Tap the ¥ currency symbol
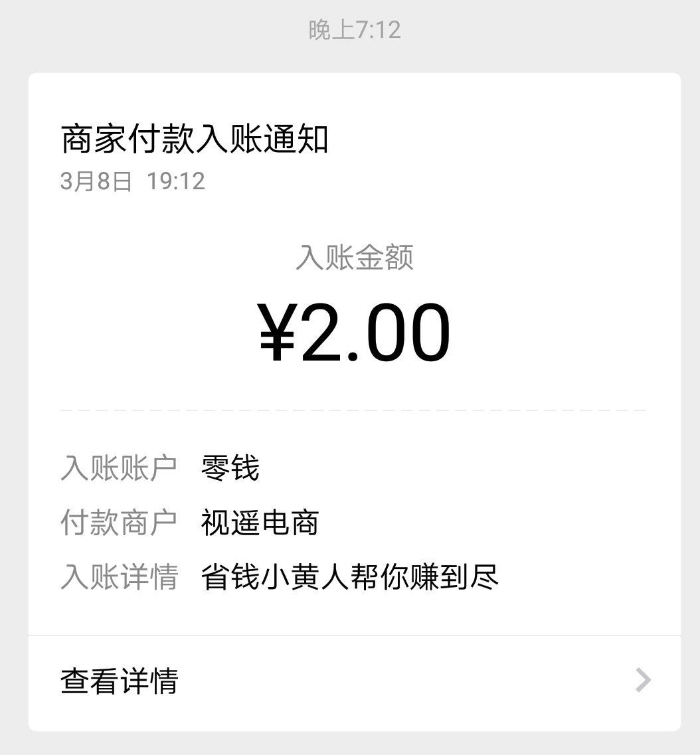 (277, 332)
